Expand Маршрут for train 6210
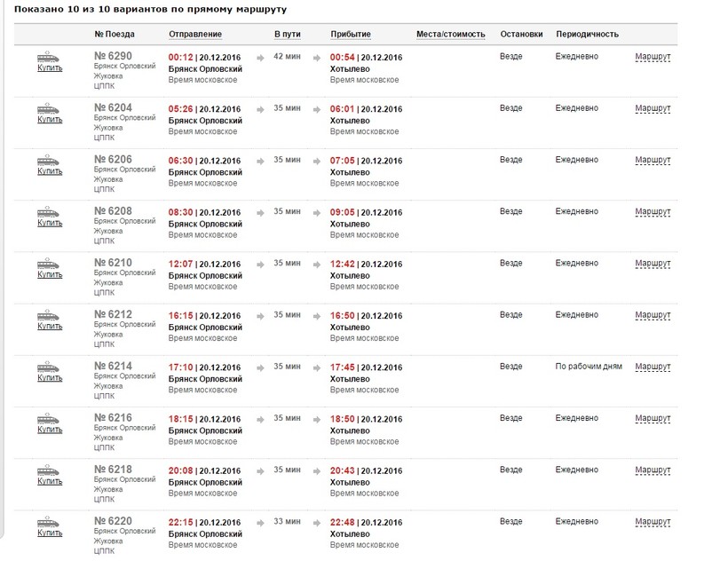Image resolution: width=728 pixels, height=561 pixels. (x=653, y=264)
